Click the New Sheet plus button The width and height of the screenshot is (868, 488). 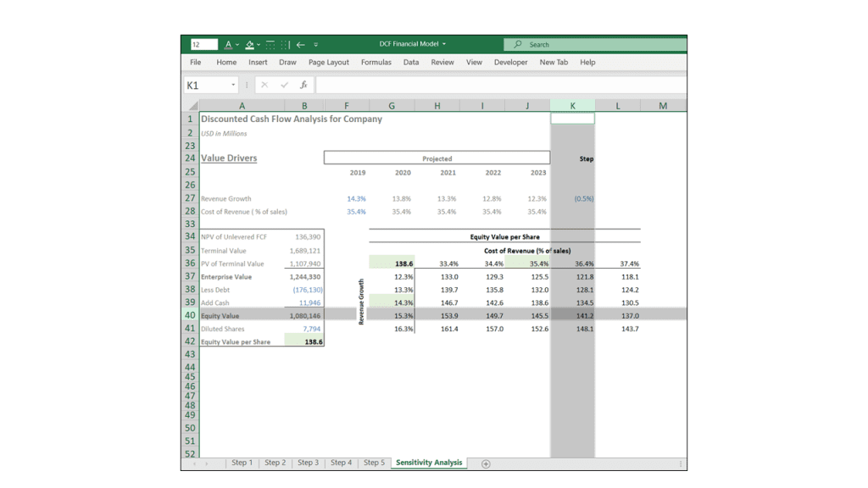click(x=486, y=463)
